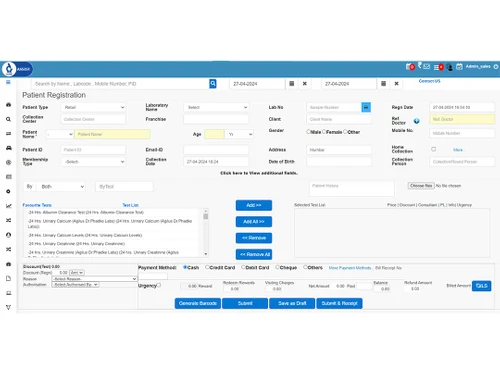500x375 pixels.
Task: Go to the home icon in sidebar
Action: pyautogui.click(x=8, y=105)
